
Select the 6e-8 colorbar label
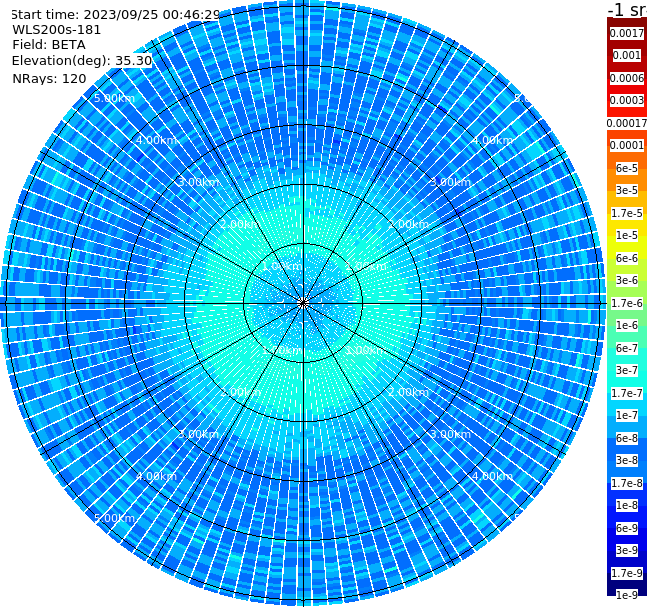[x=627, y=438]
